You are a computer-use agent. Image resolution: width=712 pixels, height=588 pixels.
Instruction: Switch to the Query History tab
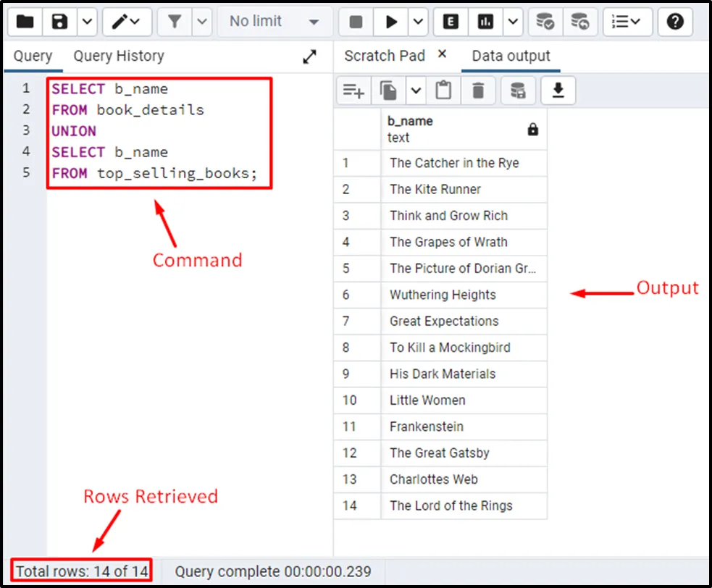(x=119, y=56)
